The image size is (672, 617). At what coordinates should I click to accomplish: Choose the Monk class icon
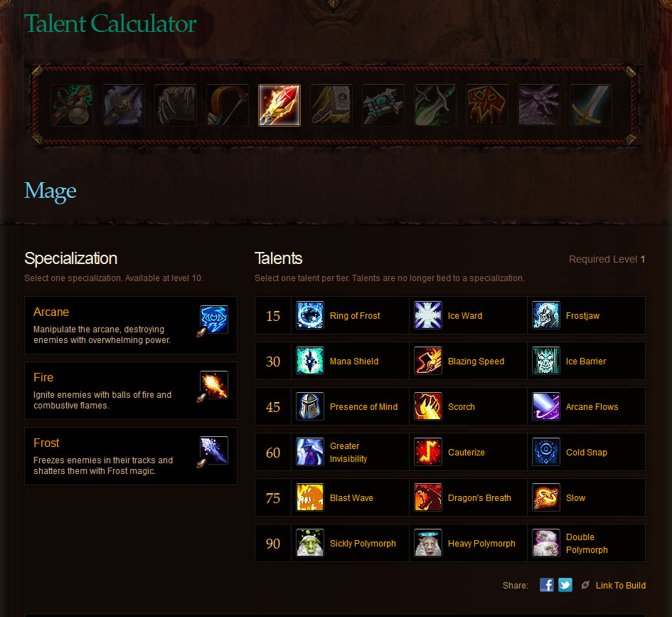pos(72,105)
